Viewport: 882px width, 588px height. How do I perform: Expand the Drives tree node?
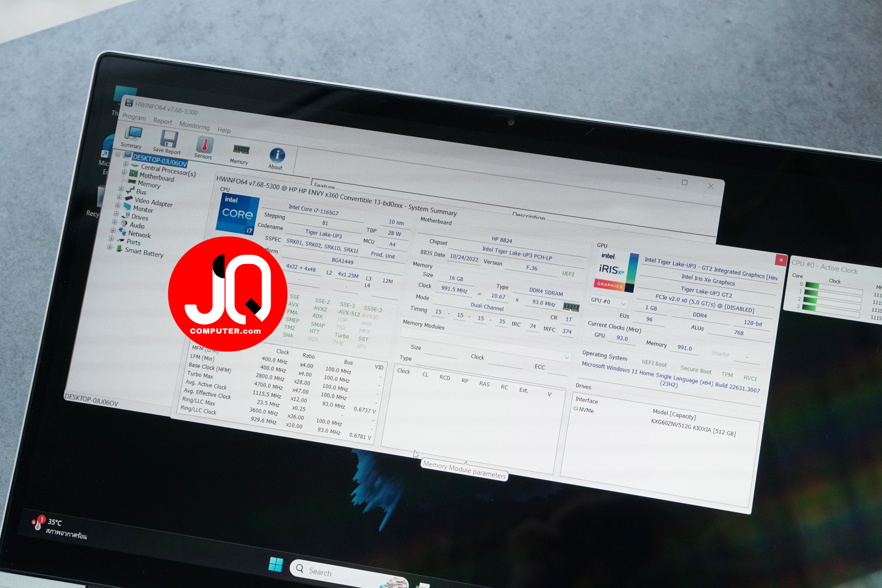coord(116,213)
